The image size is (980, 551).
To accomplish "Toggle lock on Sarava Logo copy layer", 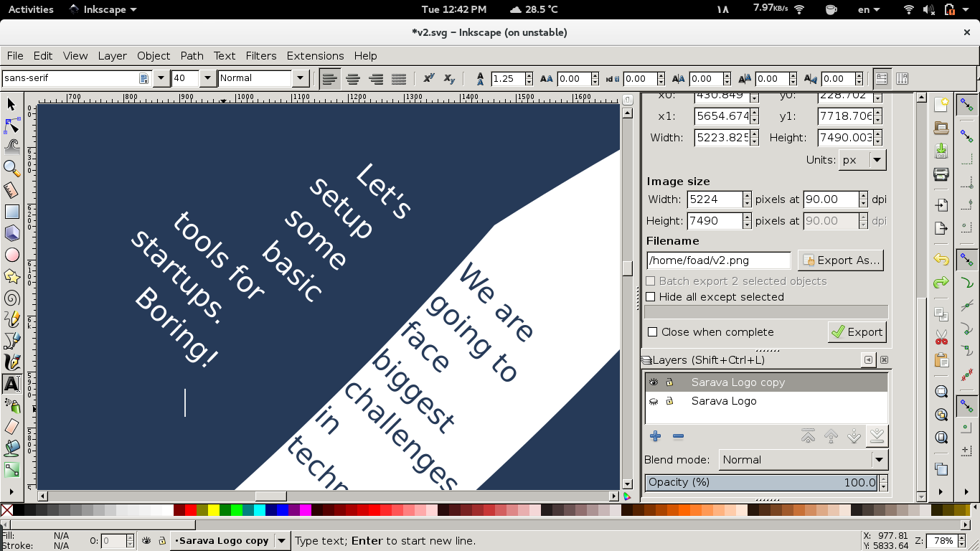I will coord(669,382).
